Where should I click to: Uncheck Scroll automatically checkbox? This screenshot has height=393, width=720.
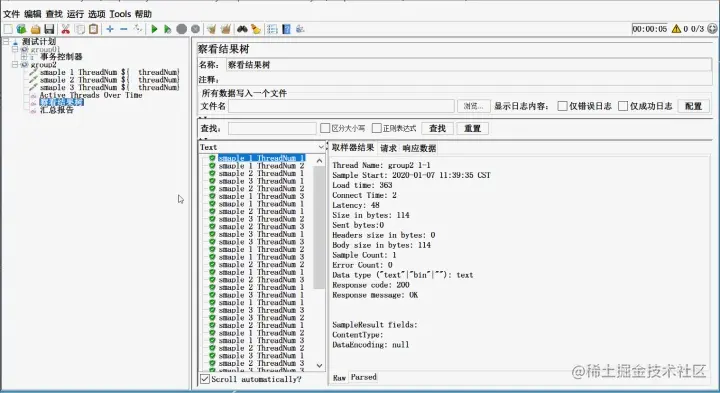click(x=205, y=379)
